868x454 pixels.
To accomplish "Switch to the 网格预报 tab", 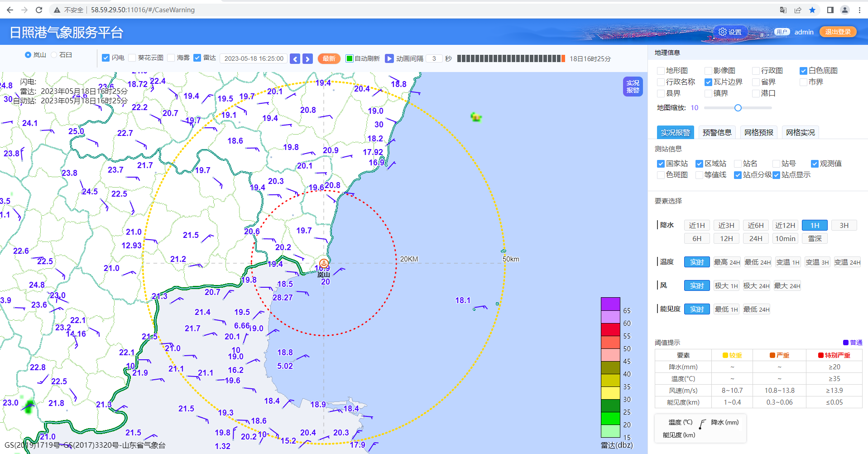I will pyautogui.click(x=758, y=132).
